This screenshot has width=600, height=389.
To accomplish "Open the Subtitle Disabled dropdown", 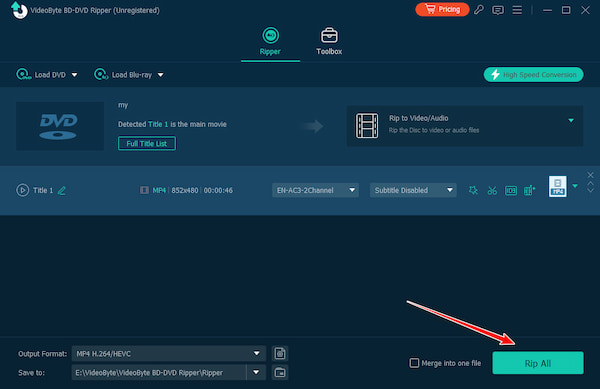I will (413, 190).
